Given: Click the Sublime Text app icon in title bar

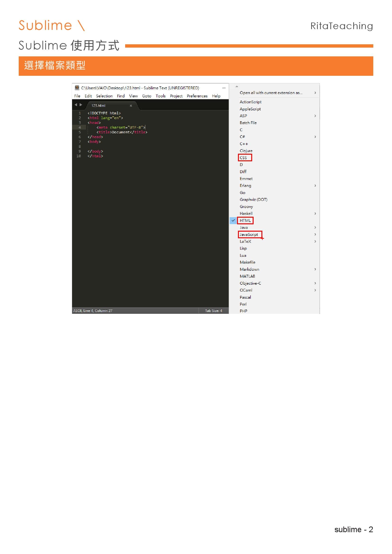Looking at the screenshot, I should [x=77, y=88].
